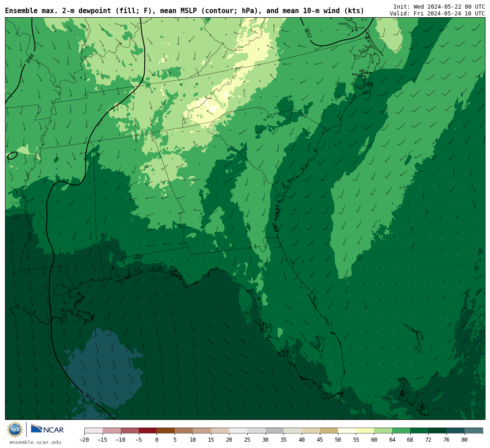Pick the 20 to 25 light gray swatch
This screenshot has height=448, width=490.
(x=239, y=431)
